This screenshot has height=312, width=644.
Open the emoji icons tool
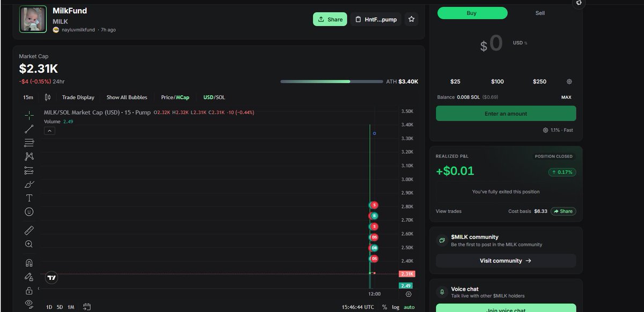pos(29,212)
